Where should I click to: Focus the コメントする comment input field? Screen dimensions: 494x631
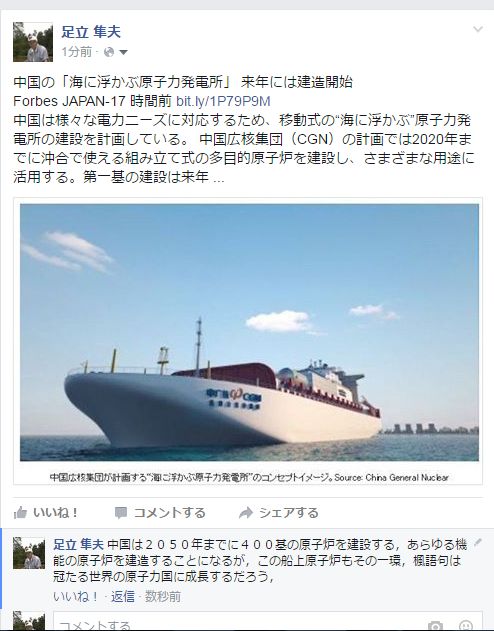click(268, 622)
